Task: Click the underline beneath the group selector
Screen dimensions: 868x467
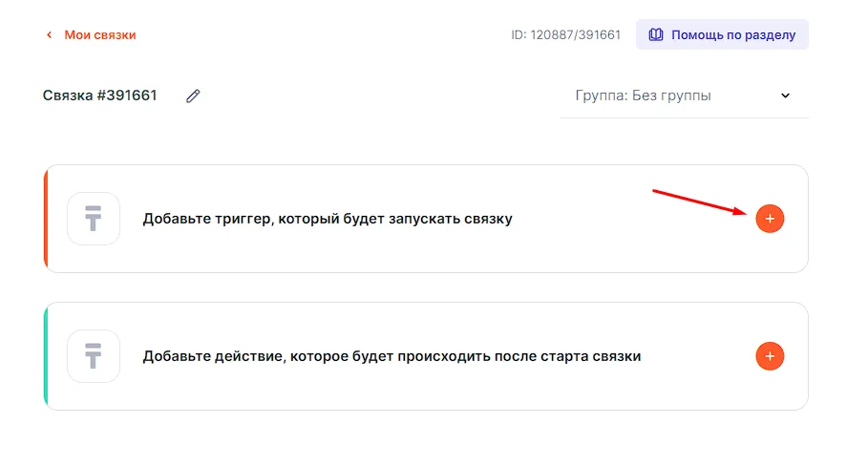Action: 684,117
